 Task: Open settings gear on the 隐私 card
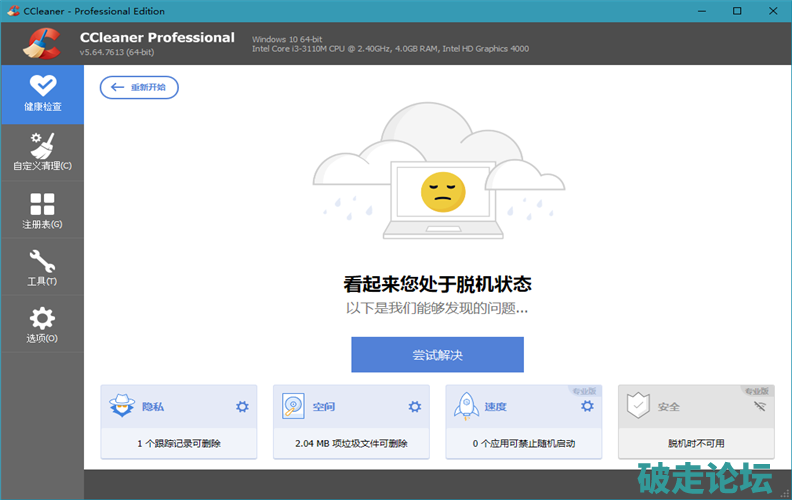(x=242, y=406)
